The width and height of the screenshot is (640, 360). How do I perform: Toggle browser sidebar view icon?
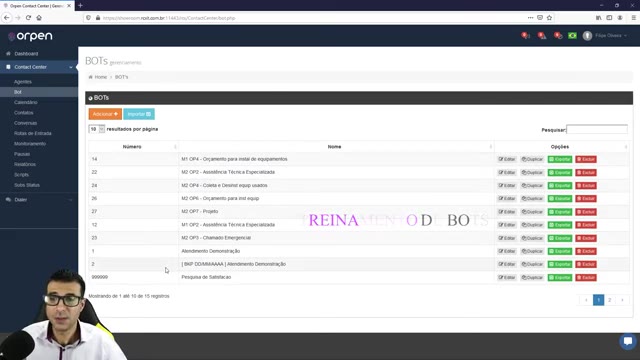[x=609, y=18]
